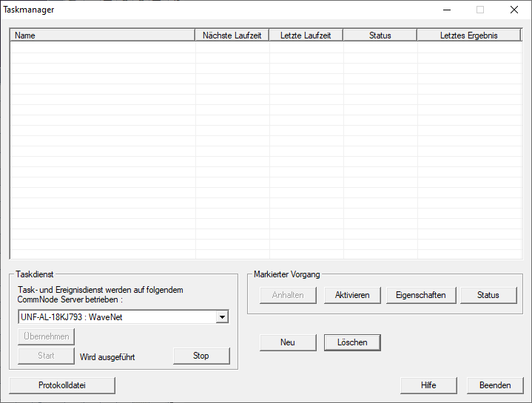Open the Protokolldatei log file
The image size is (532, 403).
point(62,385)
